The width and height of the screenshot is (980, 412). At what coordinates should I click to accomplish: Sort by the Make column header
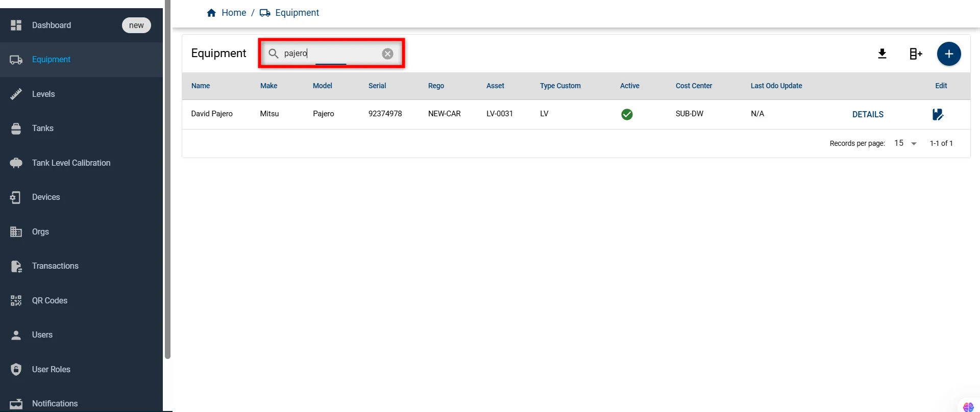coord(268,86)
